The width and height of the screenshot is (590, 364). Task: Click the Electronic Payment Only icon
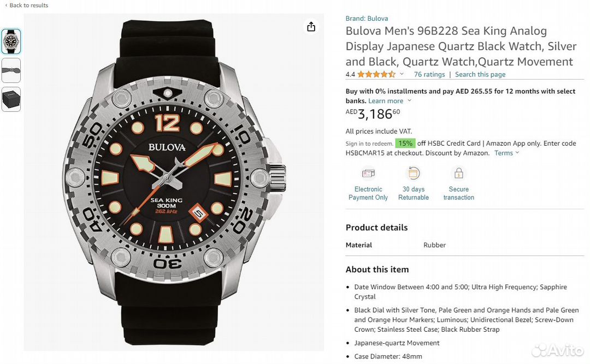coord(368,174)
